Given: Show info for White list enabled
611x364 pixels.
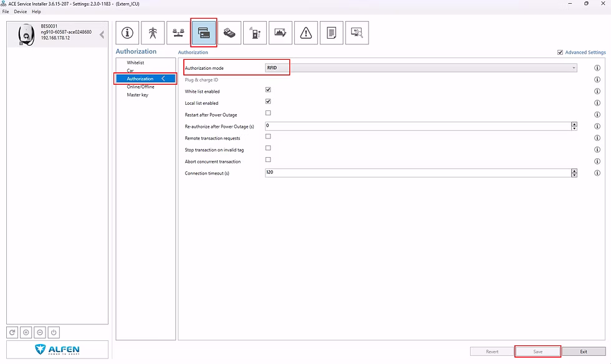Looking at the screenshot, I should [x=597, y=91].
